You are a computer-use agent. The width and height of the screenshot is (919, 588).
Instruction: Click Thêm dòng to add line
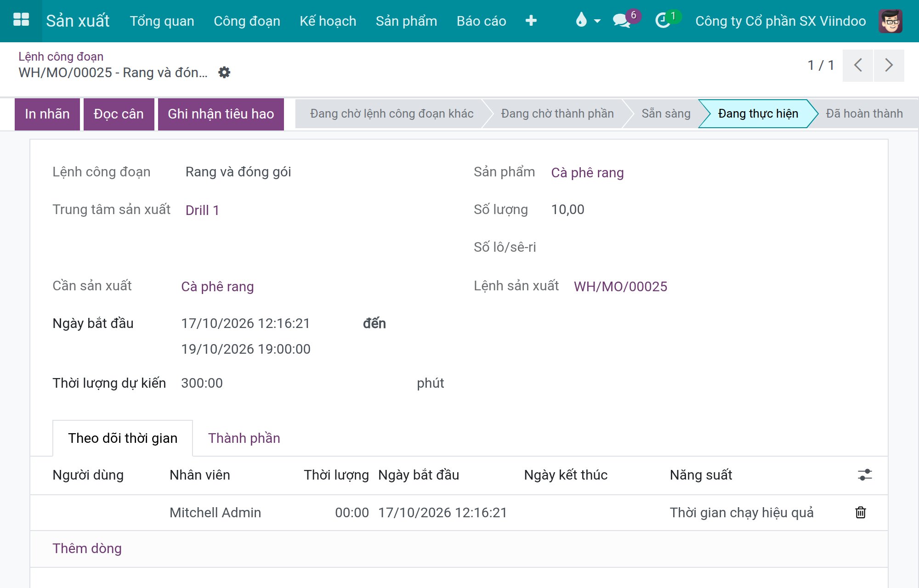tap(87, 548)
